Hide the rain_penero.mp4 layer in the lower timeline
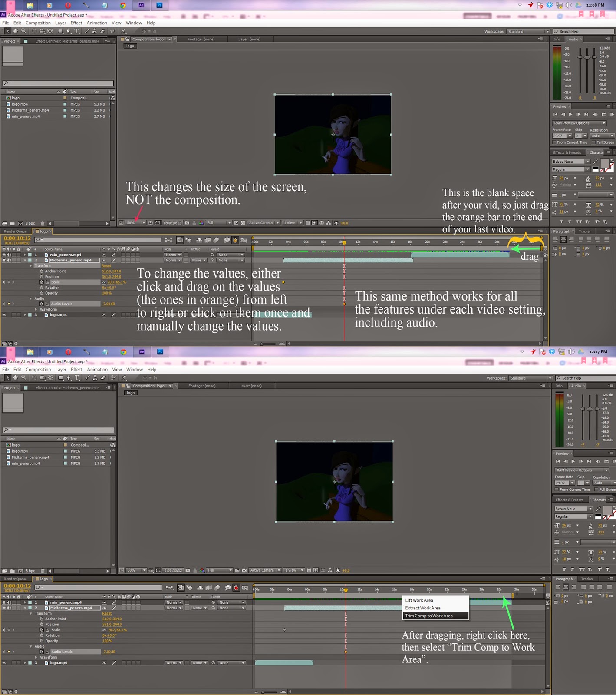 [4, 602]
